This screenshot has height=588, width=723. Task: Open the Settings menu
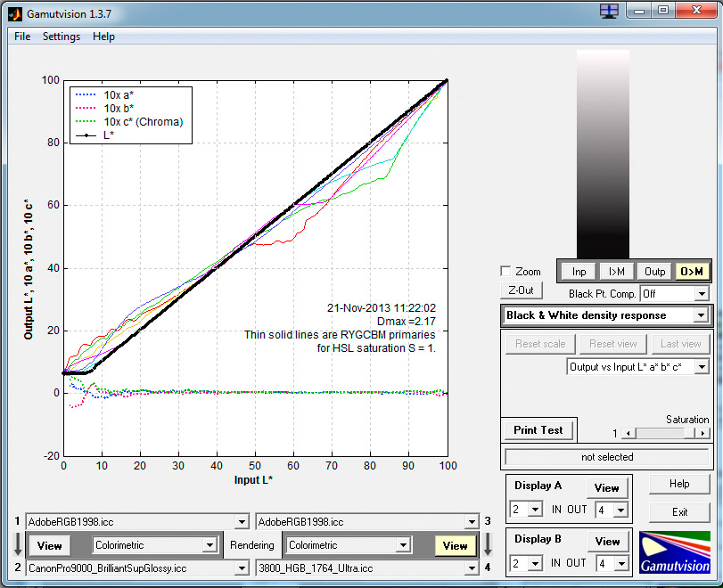pyautogui.click(x=62, y=37)
